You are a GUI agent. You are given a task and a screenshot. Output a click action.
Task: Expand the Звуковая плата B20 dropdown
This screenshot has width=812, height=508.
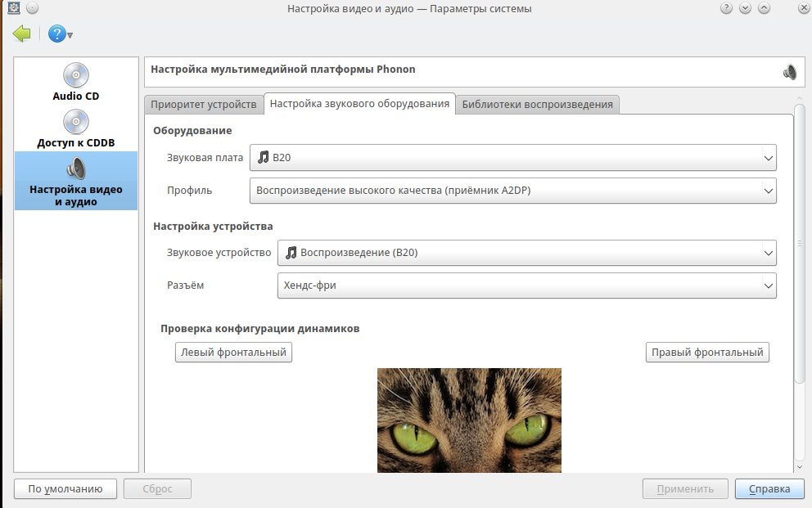512,158
